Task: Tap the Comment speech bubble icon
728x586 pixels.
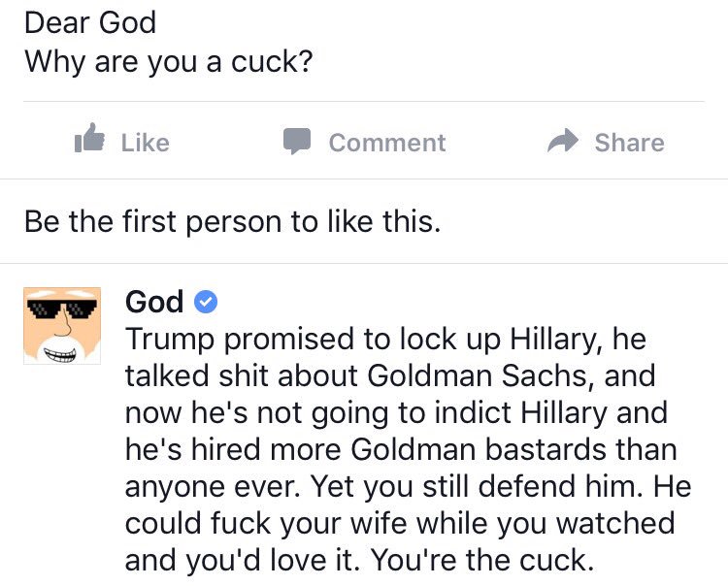Action: click(x=296, y=142)
